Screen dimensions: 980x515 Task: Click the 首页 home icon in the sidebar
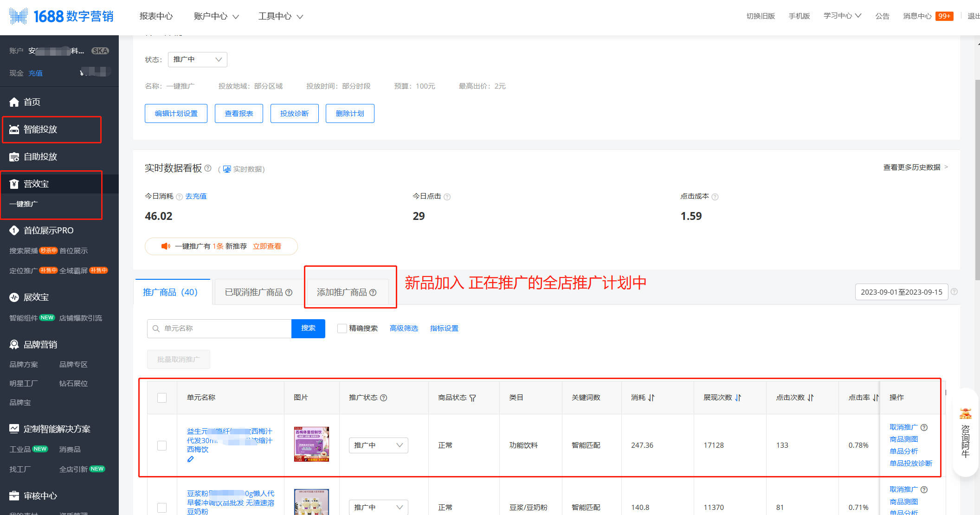coord(14,102)
